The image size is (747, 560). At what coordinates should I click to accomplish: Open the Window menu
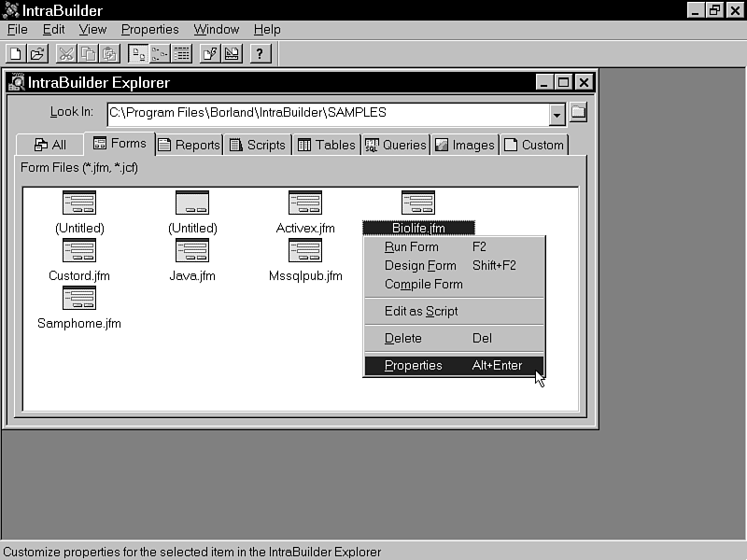[x=216, y=30]
